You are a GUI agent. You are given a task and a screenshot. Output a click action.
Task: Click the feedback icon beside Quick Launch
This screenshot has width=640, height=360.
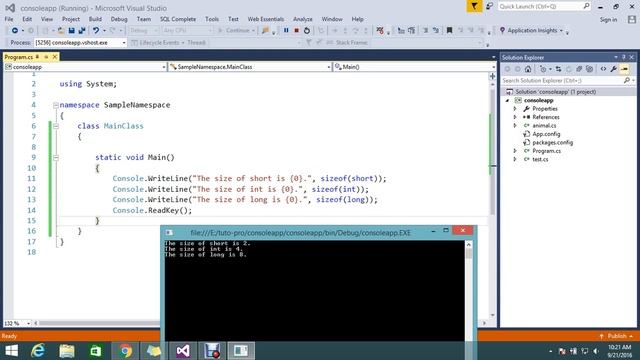(489, 7)
